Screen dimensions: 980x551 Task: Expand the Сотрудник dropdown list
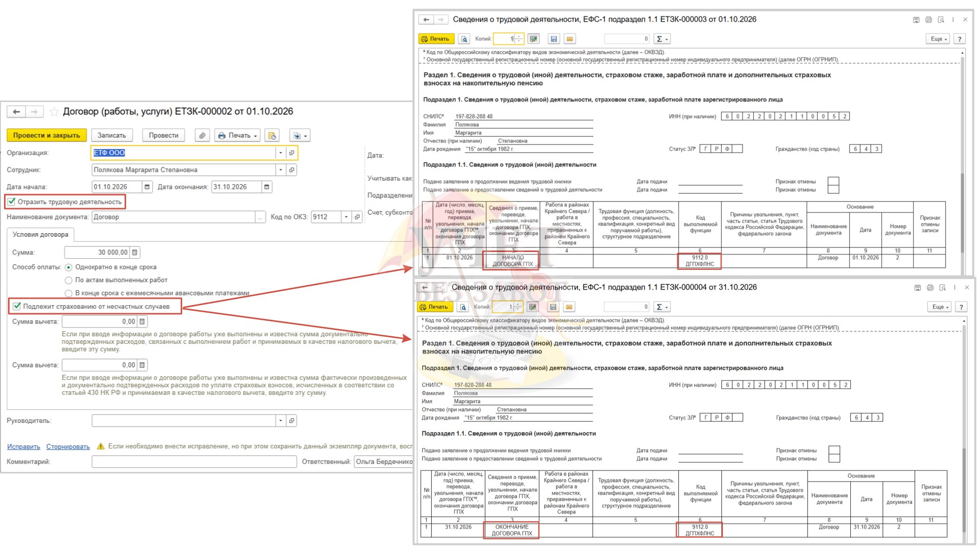[x=280, y=170]
